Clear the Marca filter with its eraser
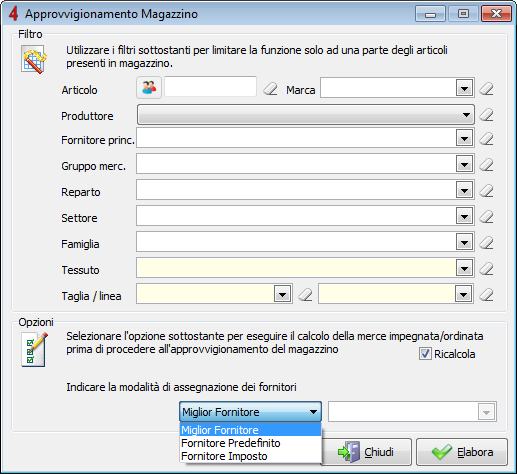This screenshot has width=517, height=474. (x=486, y=89)
